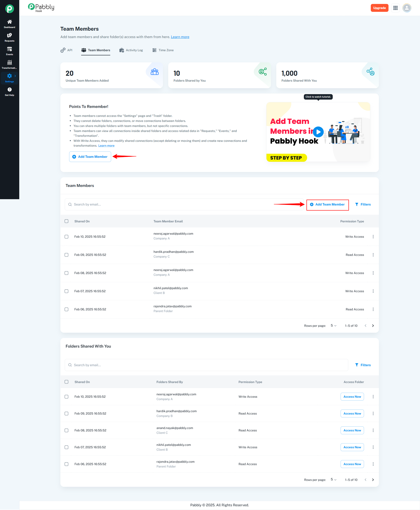The width and height of the screenshot is (420, 510).
Task: Open the user profile avatar
Action: point(407,8)
